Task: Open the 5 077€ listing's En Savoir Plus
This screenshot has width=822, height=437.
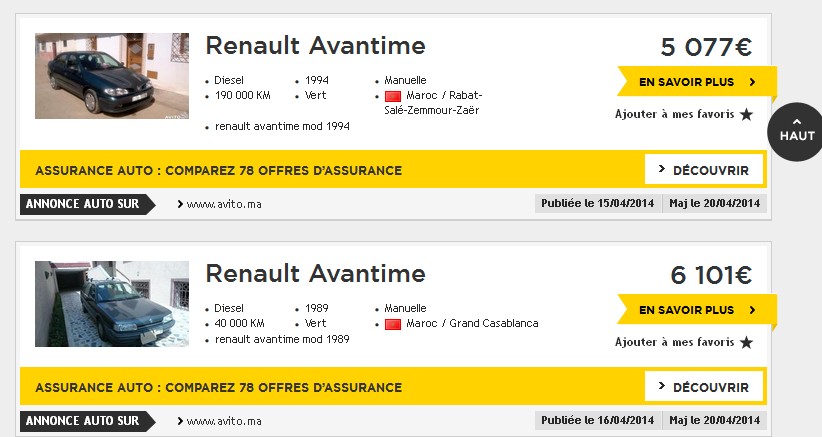Action: coord(696,82)
